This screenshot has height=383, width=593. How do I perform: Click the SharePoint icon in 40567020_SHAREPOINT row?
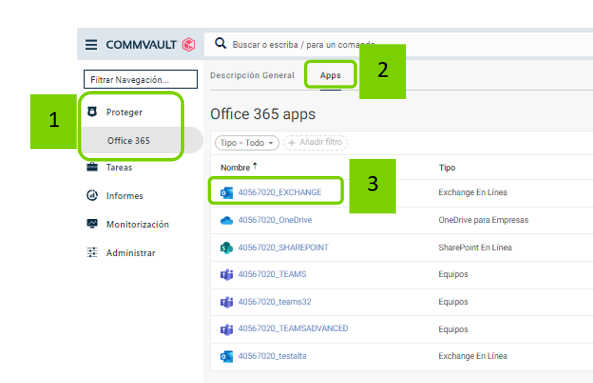tap(227, 248)
